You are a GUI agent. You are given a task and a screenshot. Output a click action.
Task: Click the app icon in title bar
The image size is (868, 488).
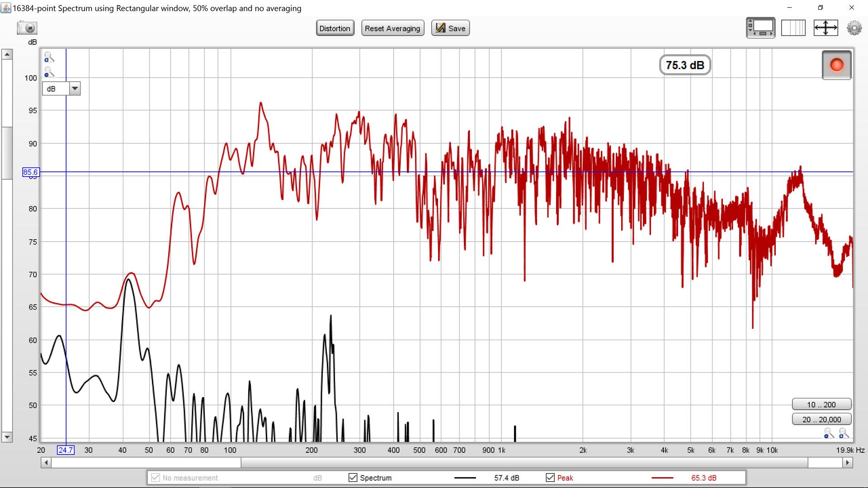pos(6,8)
